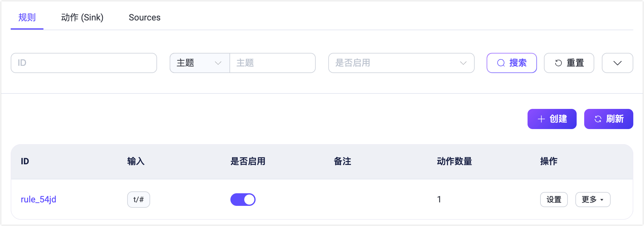The width and height of the screenshot is (644, 226).
Task: Focus the ID filter input field
Action: tap(84, 63)
